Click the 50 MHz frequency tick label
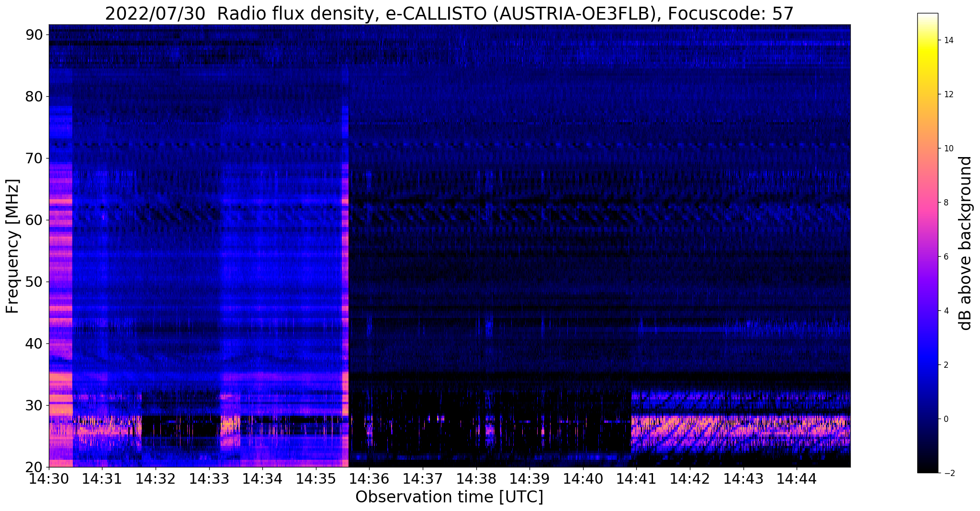980x511 pixels. tap(34, 282)
